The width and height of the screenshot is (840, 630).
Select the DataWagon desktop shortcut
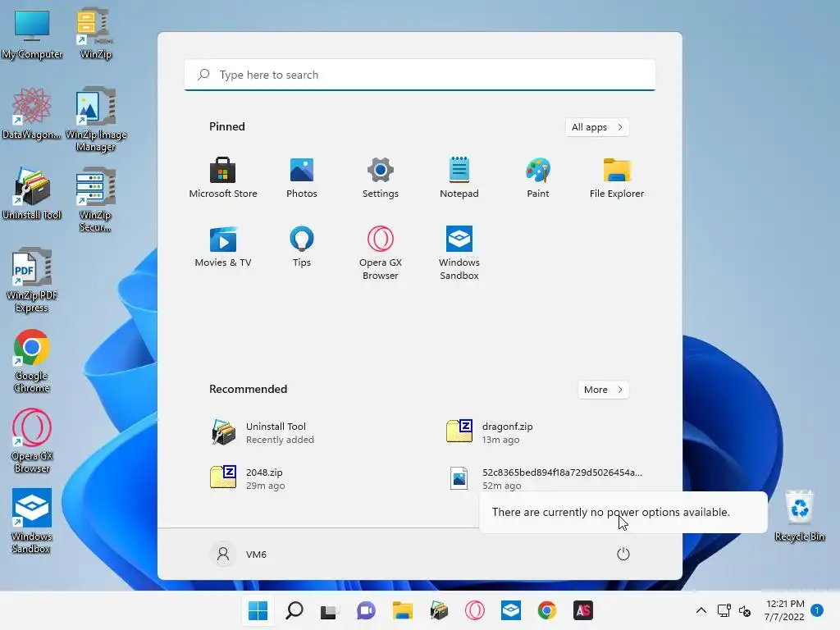click(32, 113)
